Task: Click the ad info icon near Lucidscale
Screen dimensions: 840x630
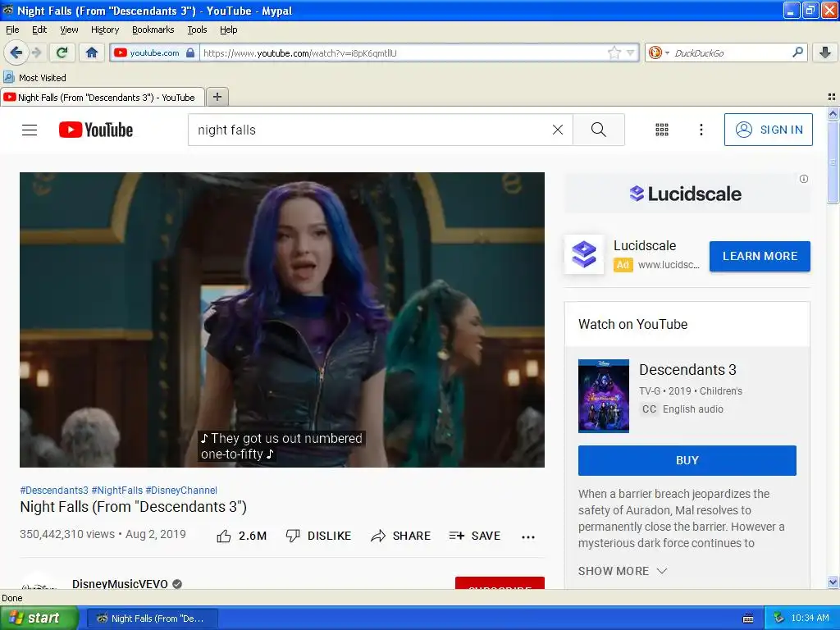Action: [x=804, y=179]
